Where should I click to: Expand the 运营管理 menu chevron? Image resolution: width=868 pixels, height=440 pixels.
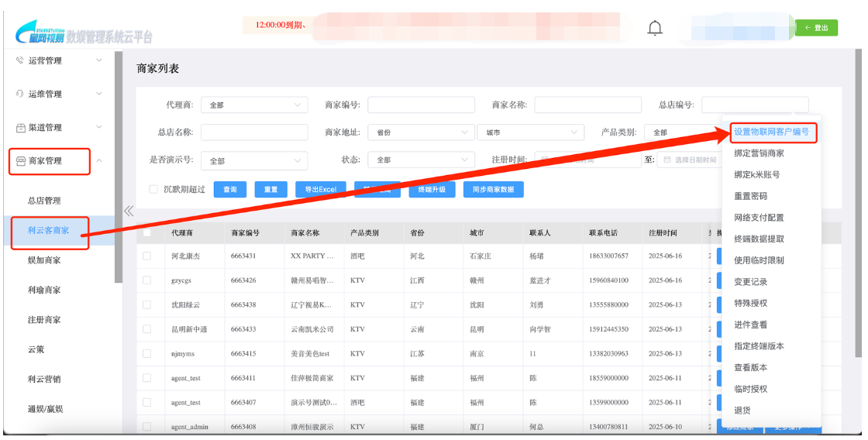tap(99, 60)
